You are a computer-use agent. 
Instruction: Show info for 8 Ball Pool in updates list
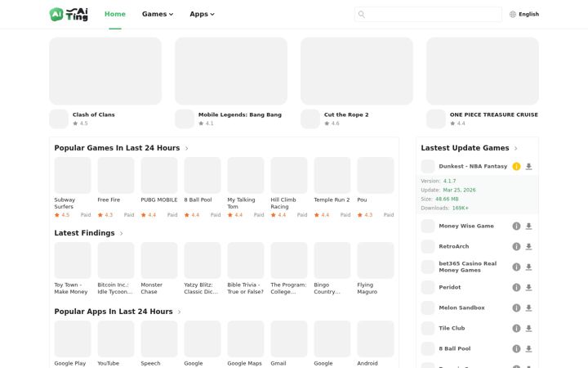tap(516, 349)
